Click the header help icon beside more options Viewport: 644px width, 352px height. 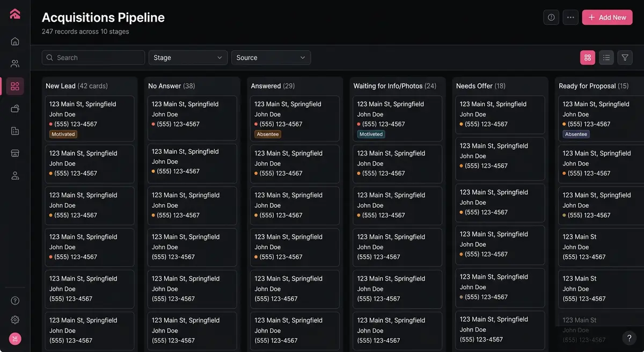[x=551, y=17]
